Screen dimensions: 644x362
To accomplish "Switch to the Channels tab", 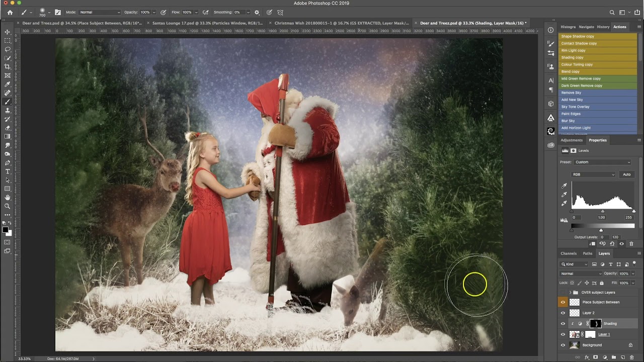I will point(569,253).
